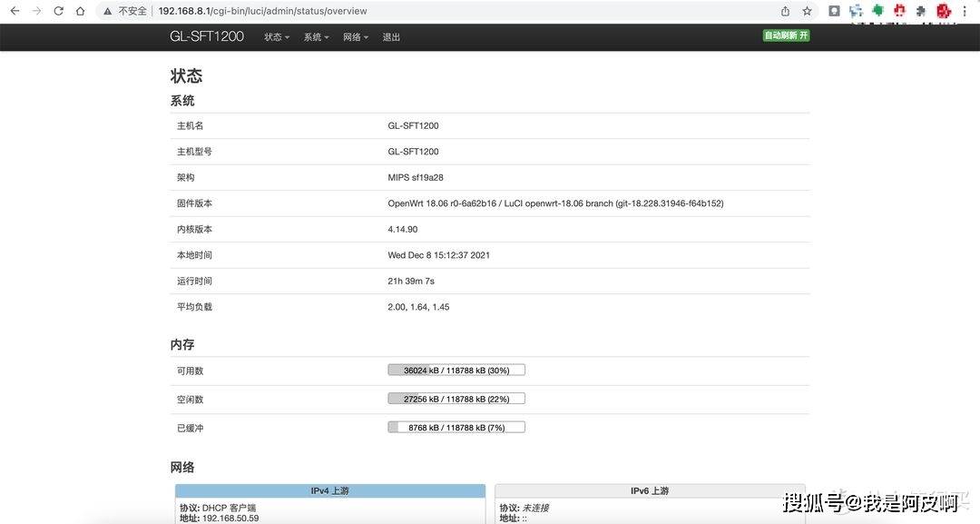The height and width of the screenshot is (524, 980).
Task: Reload the page with the refresh icon
Action: tap(59, 12)
